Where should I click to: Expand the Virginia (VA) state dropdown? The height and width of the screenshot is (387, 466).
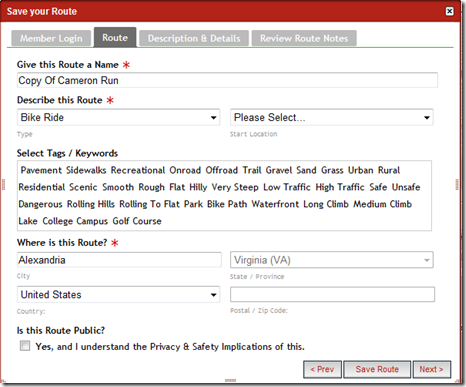(x=332, y=260)
